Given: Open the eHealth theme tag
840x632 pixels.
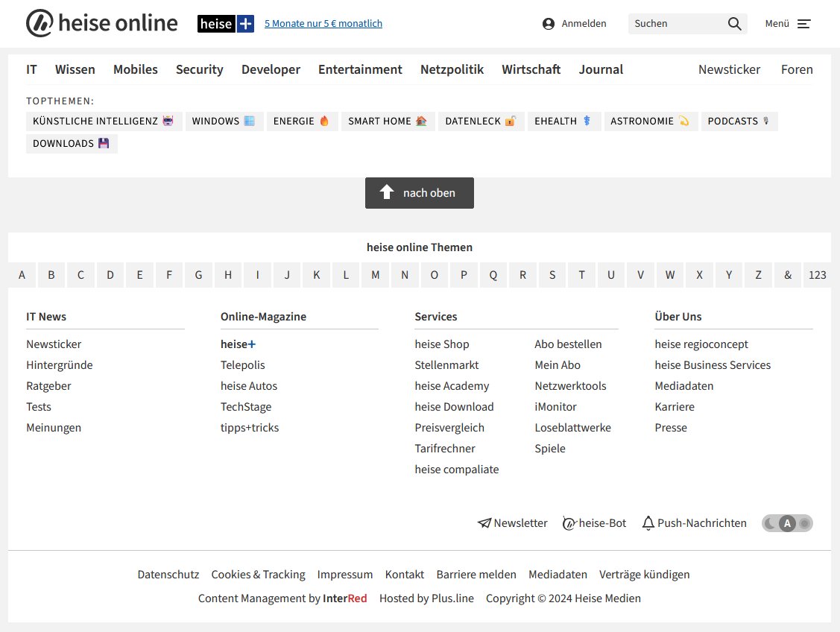Looking at the screenshot, I should tap(563, 121).
